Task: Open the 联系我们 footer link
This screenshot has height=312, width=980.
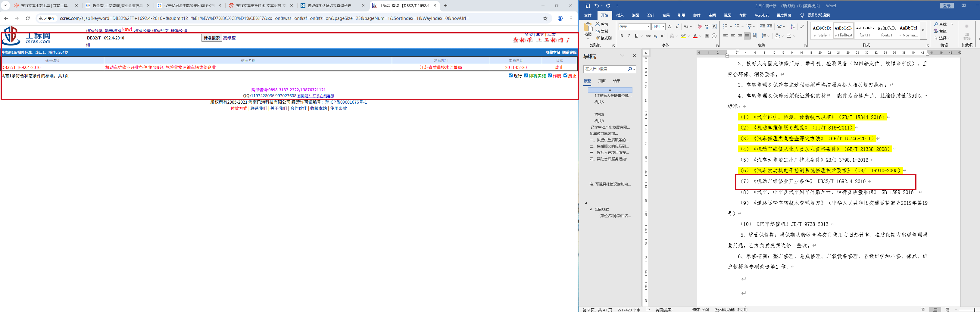Action: click(x=259, y=108)
